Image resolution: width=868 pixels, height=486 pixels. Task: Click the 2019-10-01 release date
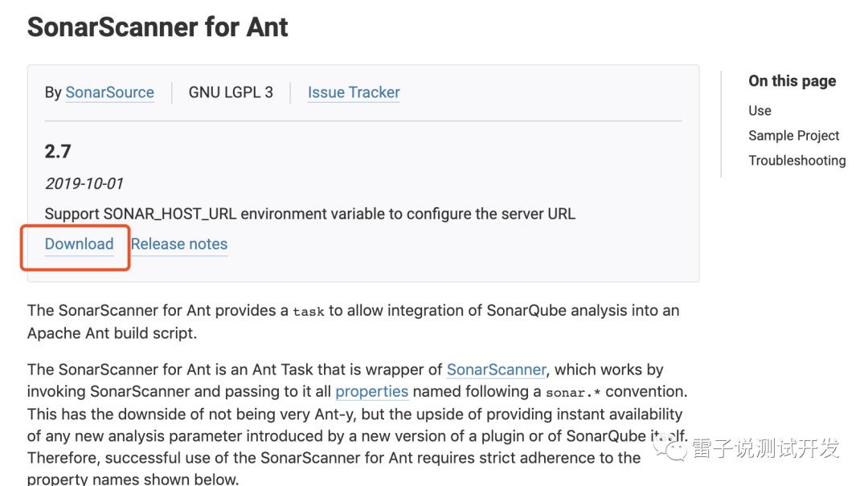point(84,184)
